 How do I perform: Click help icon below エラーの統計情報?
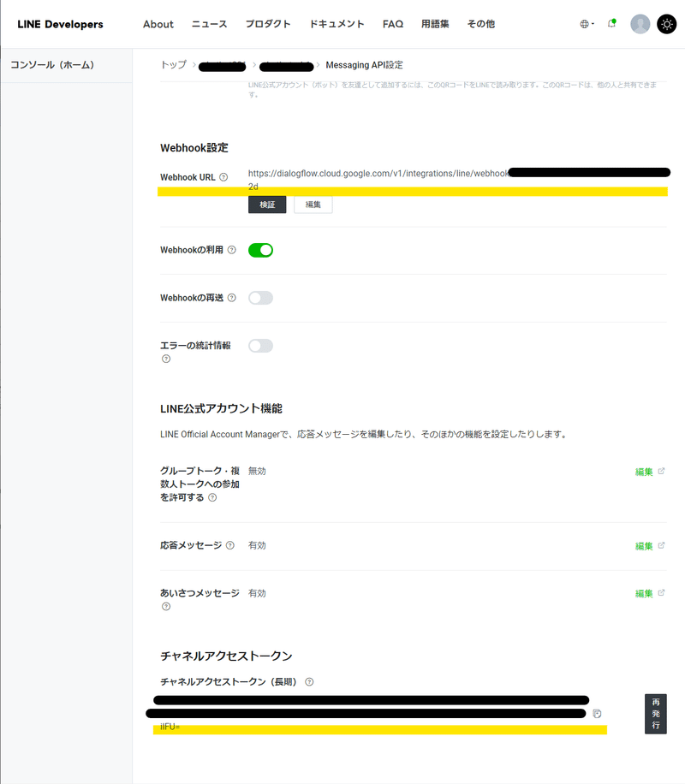166,359
